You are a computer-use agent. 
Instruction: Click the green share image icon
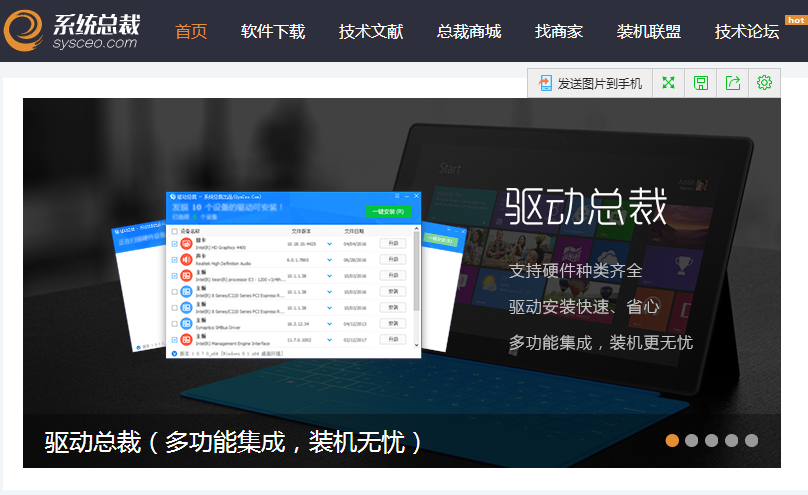pos(733,82)
